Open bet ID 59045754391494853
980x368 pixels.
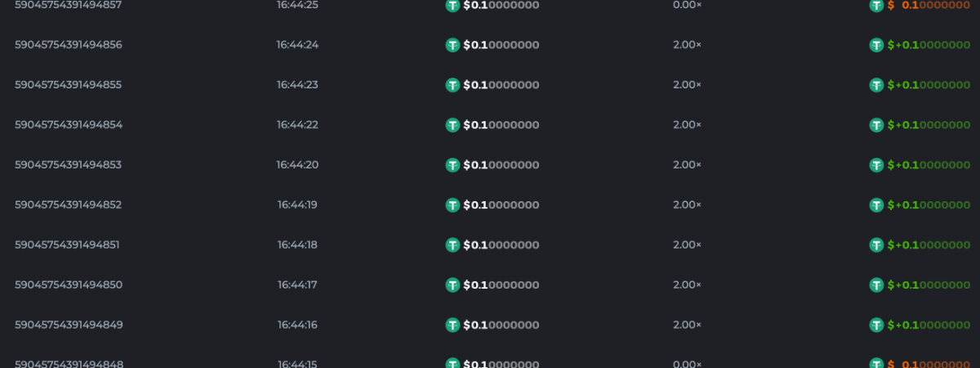[68, 165]
